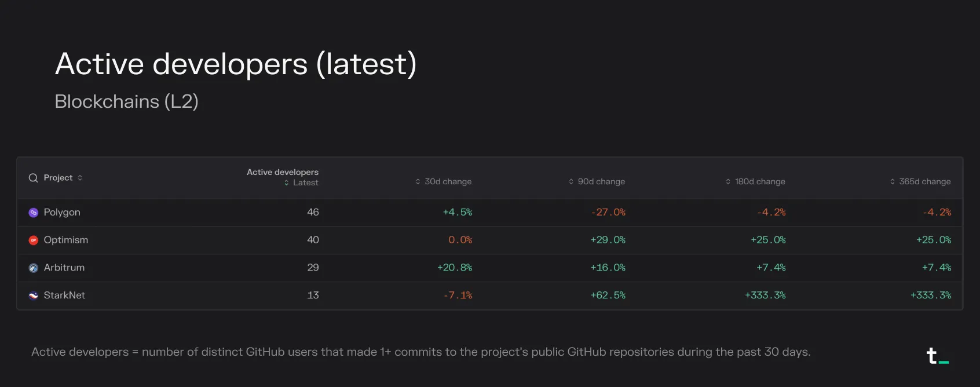This screenshot has width=980, height=387.
Task: Click the 365d change header label
Action: (x=925, y=181)
